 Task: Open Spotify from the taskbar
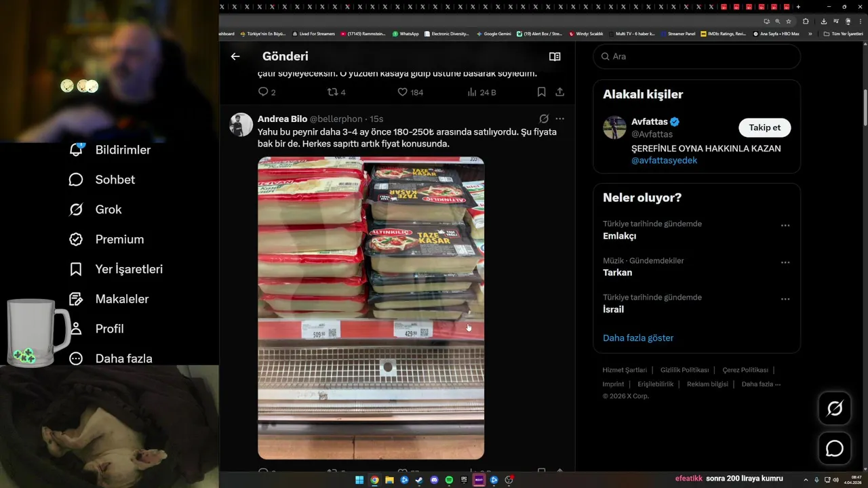[x=449, y=480]
